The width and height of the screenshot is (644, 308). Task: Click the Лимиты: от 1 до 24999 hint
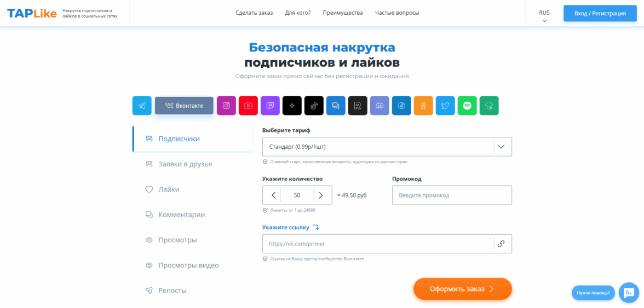292,211
